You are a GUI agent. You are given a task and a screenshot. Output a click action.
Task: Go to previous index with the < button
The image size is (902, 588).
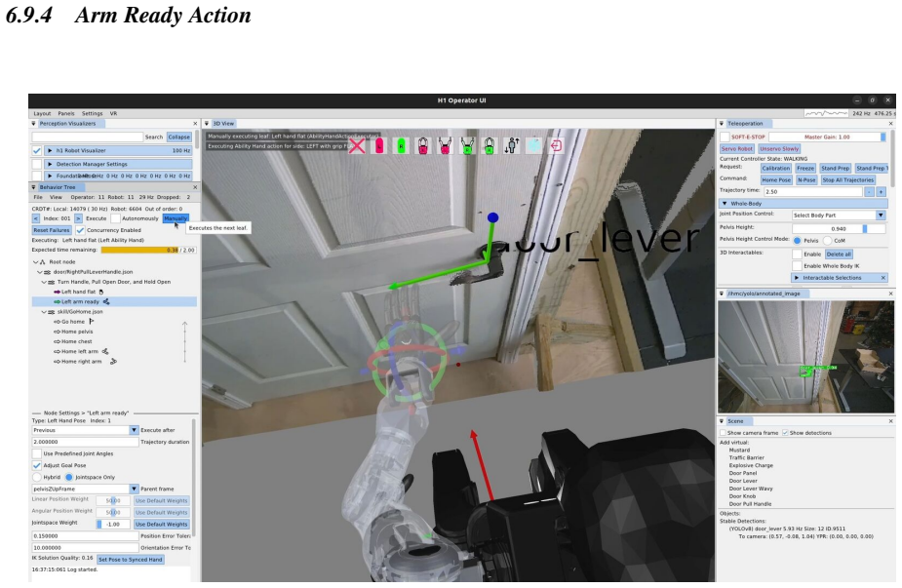(x=36, y=218)
